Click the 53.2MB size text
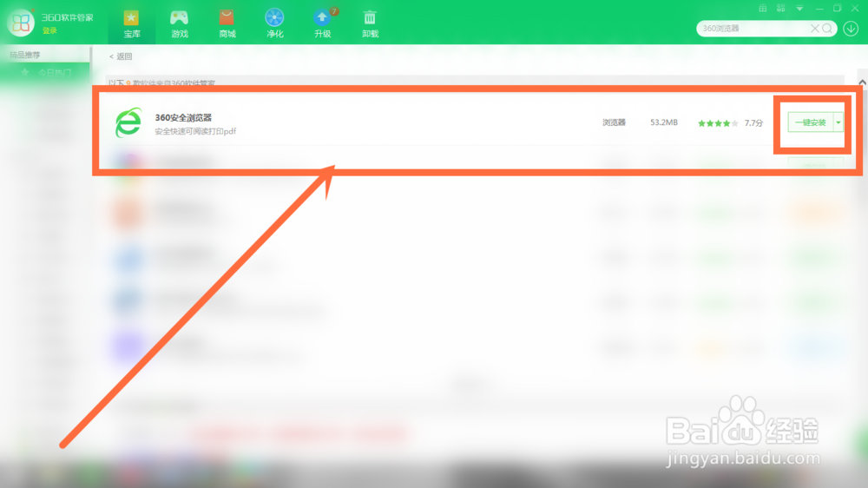Image resolution: width=868 pixels, height=488 pixels. click(x=664, y=122)
